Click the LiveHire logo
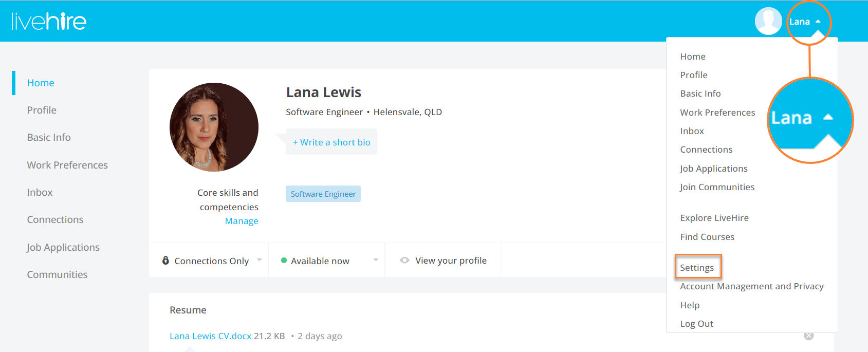Image resolution: width=868 pixels, height=352 pixels. 49,21
